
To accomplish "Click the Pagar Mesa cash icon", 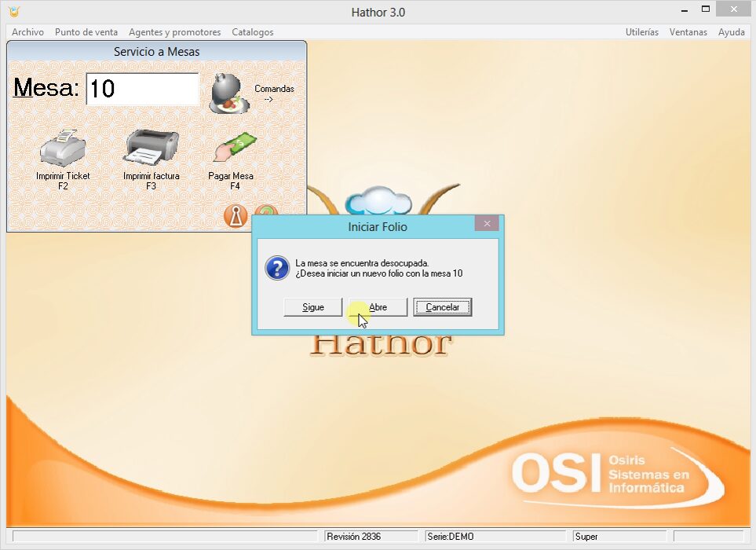I will (x=234, y=148).
